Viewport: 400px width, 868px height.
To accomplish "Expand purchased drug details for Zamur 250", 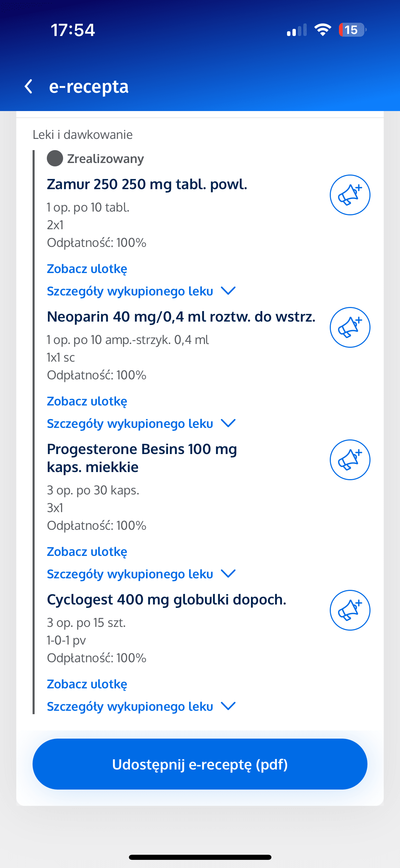I will 141,291.
